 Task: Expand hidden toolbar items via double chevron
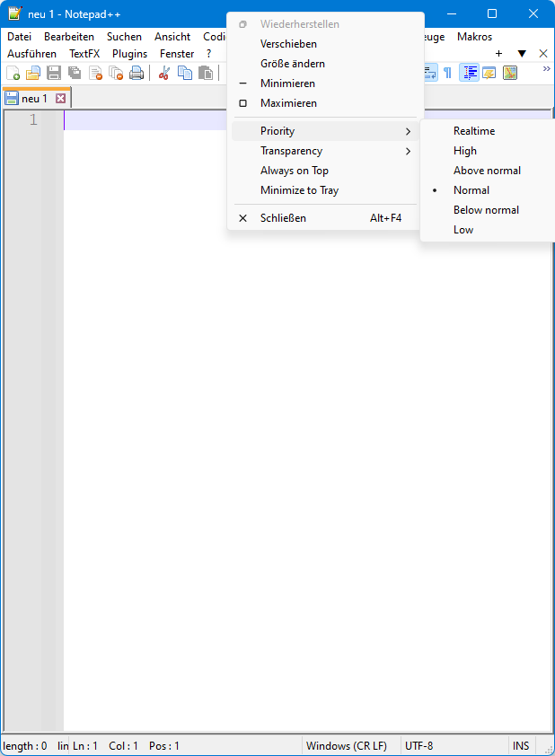point(546,69)
